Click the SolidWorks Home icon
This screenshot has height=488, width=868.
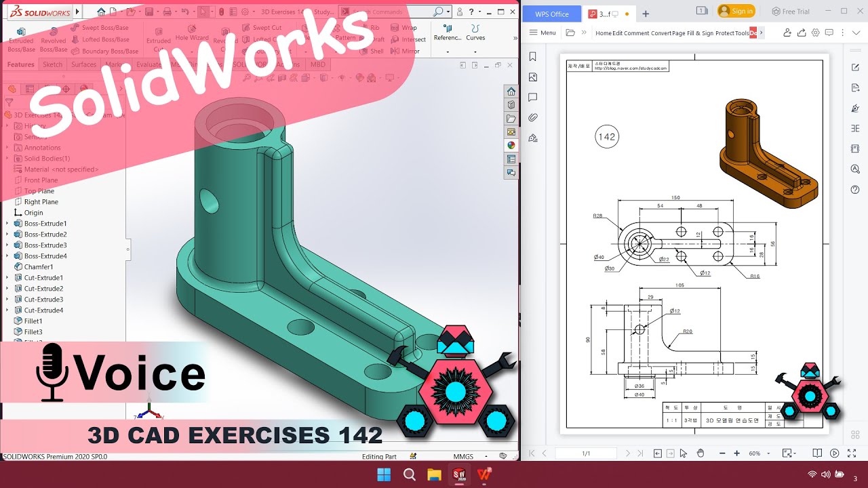tap(101, 12)
